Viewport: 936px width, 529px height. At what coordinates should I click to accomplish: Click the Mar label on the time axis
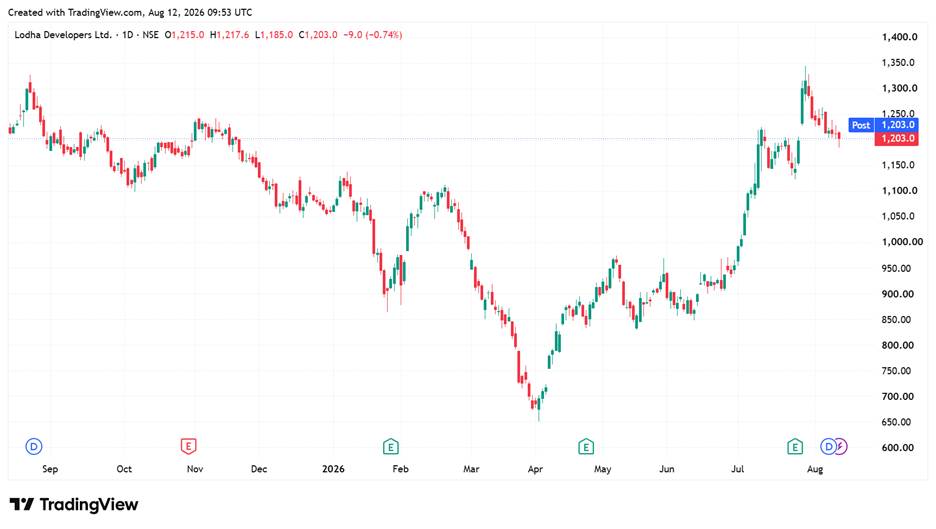(x=472, y=469)
